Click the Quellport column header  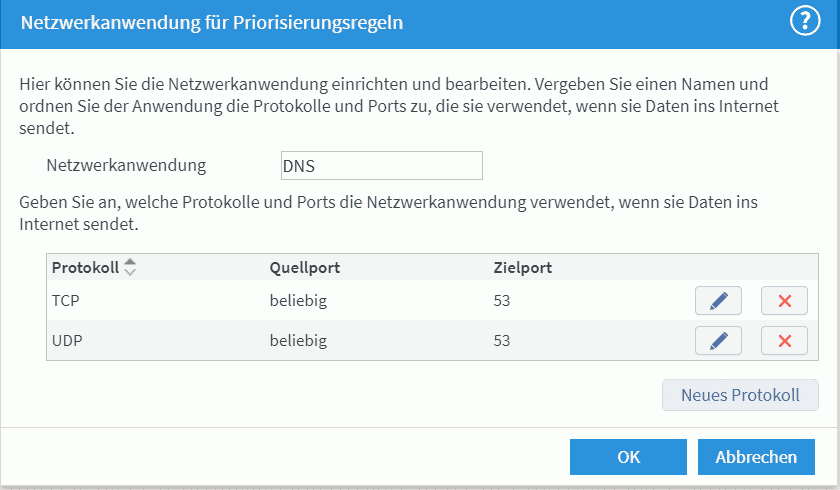[304, 267]
